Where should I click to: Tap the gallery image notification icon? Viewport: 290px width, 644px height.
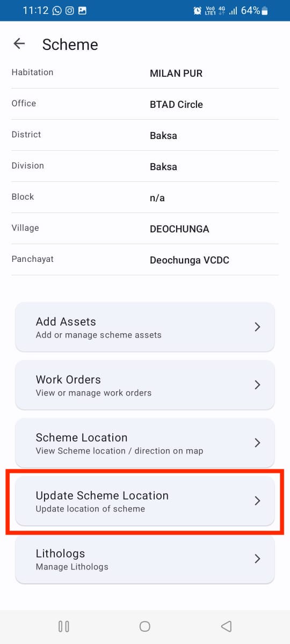pyautogui.click(x=82, y=11)
